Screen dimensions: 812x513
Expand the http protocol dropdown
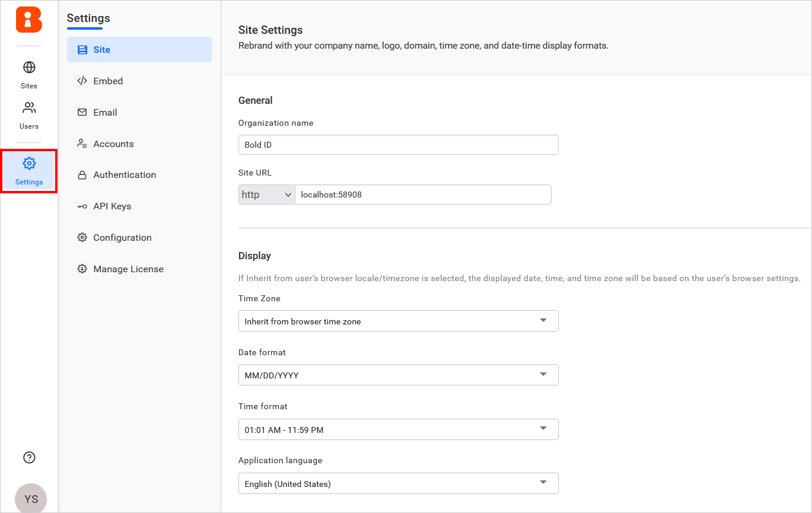coord(267,195)
